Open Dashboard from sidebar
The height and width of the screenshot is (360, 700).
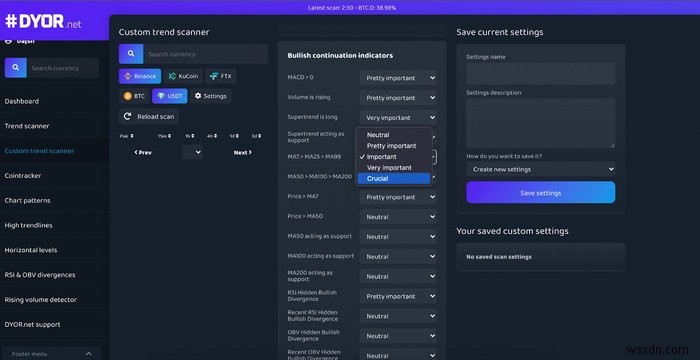[x=22, y=101]
